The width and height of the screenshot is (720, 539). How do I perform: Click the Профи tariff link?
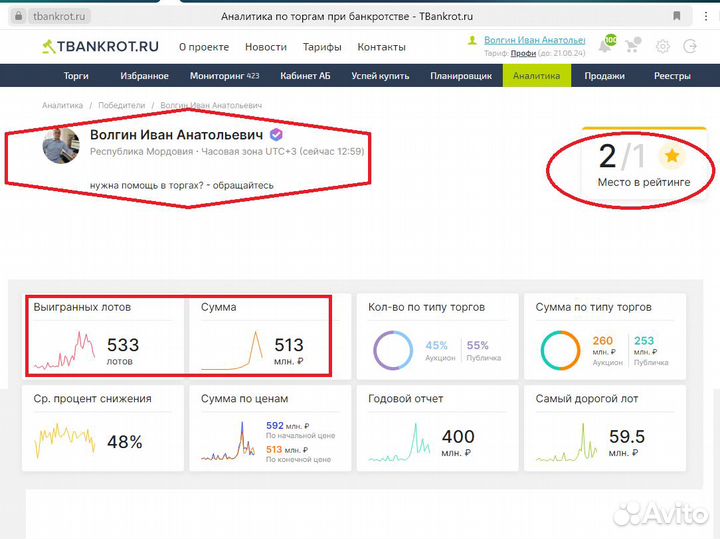pos(523,54)
